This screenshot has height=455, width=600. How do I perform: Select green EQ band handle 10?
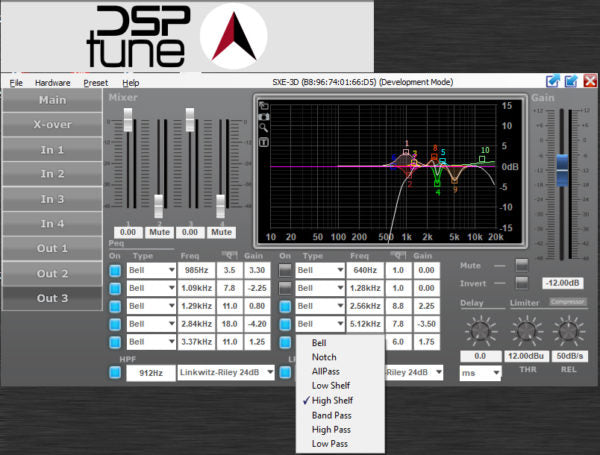click(482, 159)
